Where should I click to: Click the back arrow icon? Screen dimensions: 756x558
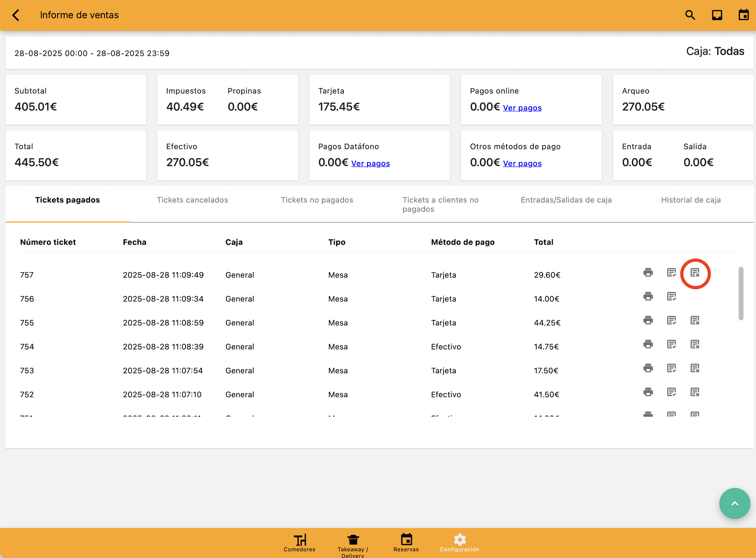16,15
